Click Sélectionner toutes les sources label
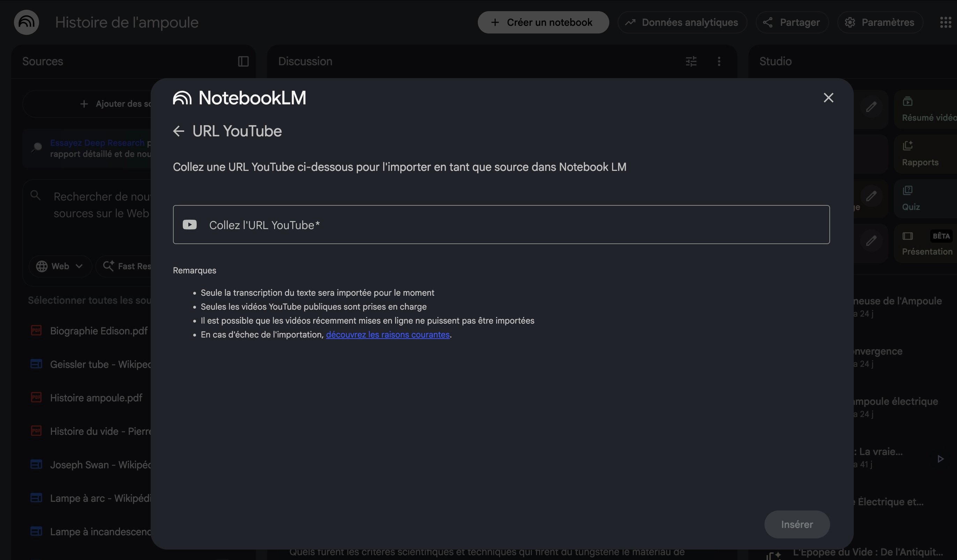The width and height of the screenshot is (957, 560). (x=89, y=300)
